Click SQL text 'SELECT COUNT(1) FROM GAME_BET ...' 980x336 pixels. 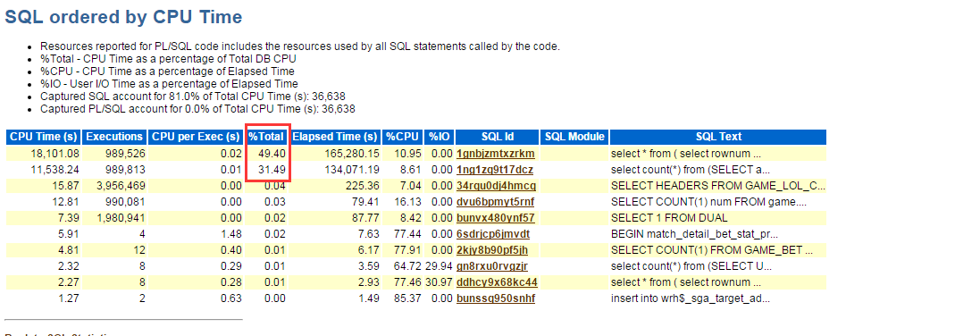[712, 250]
